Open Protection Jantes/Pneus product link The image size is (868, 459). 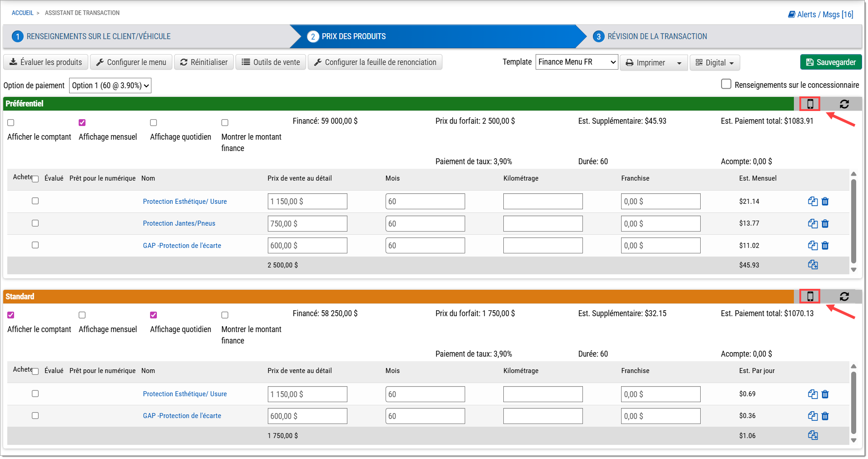tap(179, 223)
